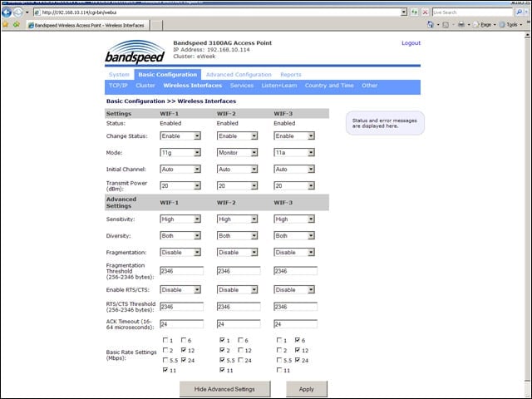This screenshot has width=532, height=399.
Task: Open WIF-1 Mode dropdown showing 11g
Action: point(180,153)
